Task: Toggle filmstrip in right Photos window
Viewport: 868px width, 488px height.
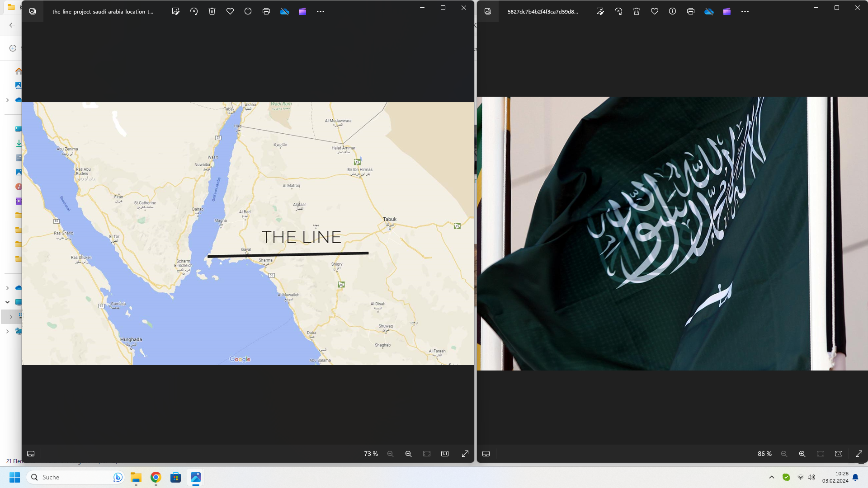Action: click(x=486, y=454)
